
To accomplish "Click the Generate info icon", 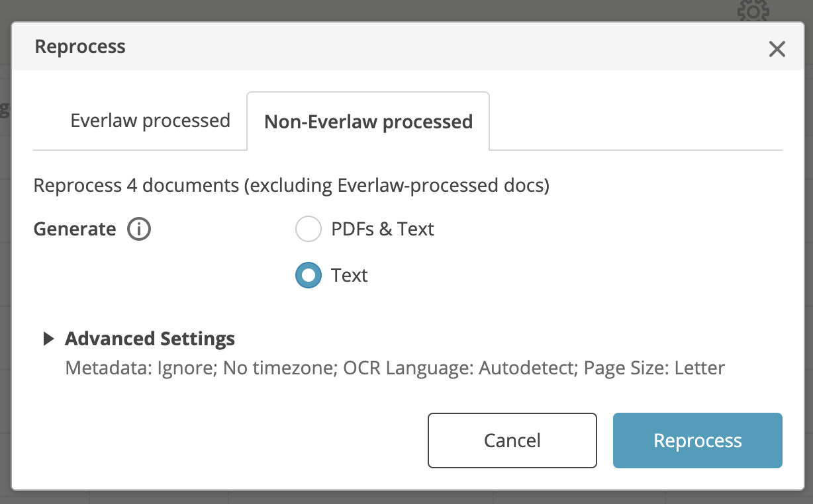I will (x=139, y=230).
